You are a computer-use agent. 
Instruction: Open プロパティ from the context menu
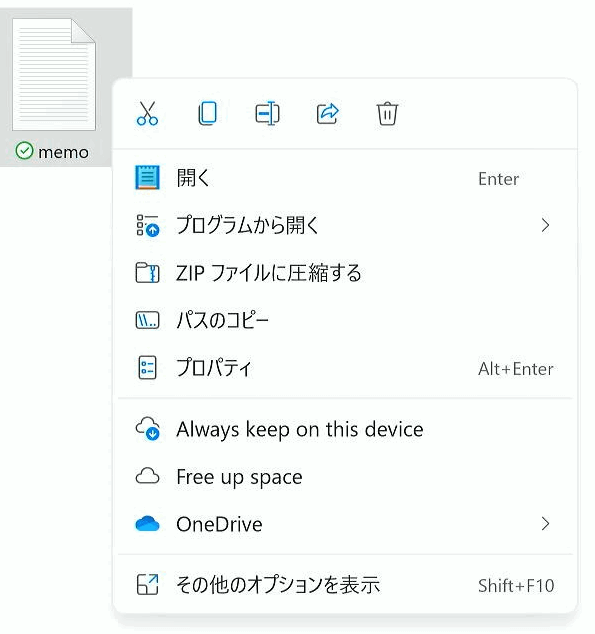tap(345, 368)
